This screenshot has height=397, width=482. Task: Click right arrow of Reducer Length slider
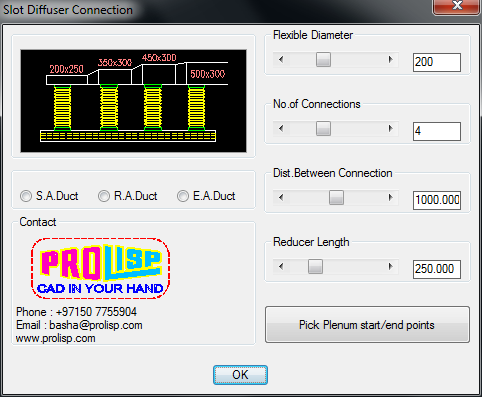(x=390, y=267)
